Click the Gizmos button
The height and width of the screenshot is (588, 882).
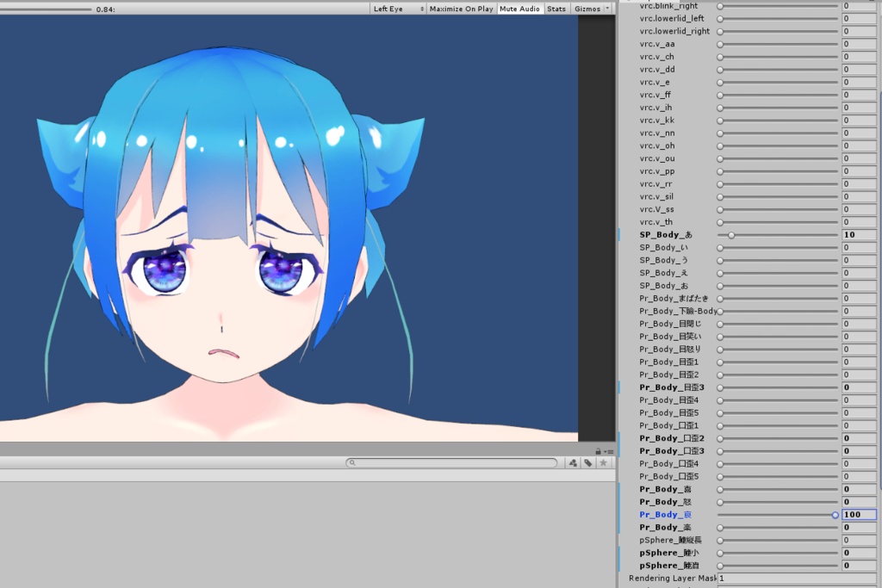coord(587,9)
